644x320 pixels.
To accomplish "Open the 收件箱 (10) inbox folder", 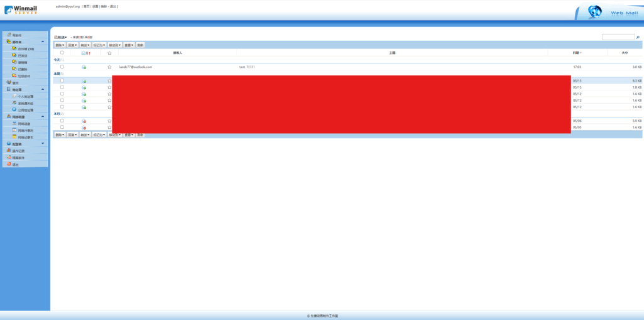I will (x=25, y=49).
